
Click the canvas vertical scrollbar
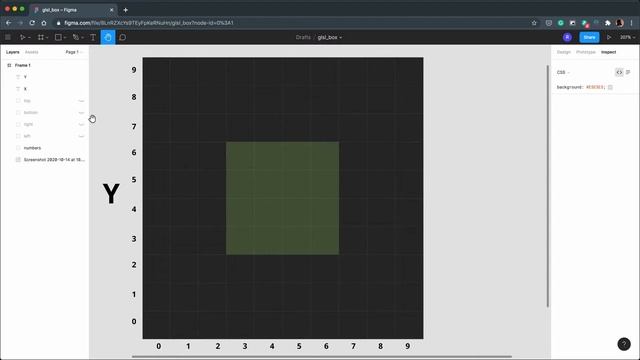pos(548,186)
